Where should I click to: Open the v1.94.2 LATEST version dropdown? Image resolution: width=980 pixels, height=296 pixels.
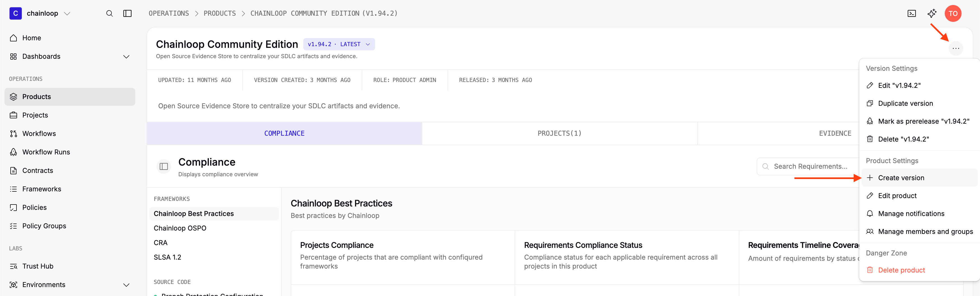click(x=338, y=44)
